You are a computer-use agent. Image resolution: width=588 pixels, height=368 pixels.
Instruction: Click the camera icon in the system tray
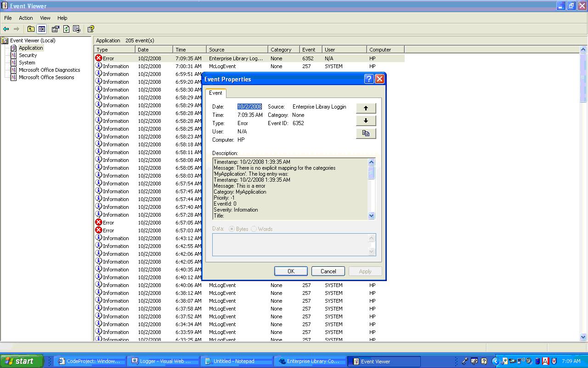click(x=513, y=361)
